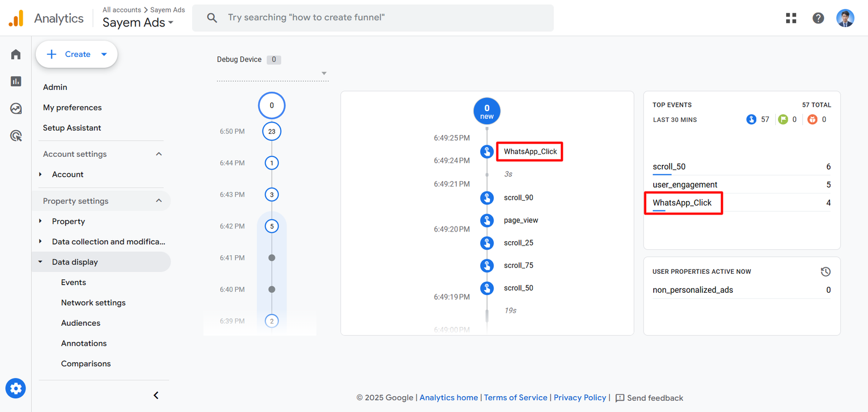Viewport: 868px width, 412px height.
Task: Open the Advertising icon in sidebar
Action: (x=16, y=136)
